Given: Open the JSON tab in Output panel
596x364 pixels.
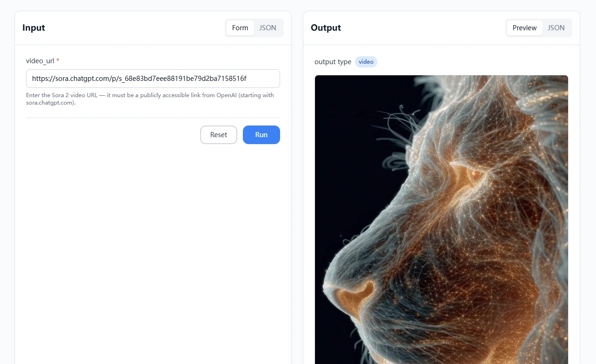Looking at the screenshot, I should 556,28.
